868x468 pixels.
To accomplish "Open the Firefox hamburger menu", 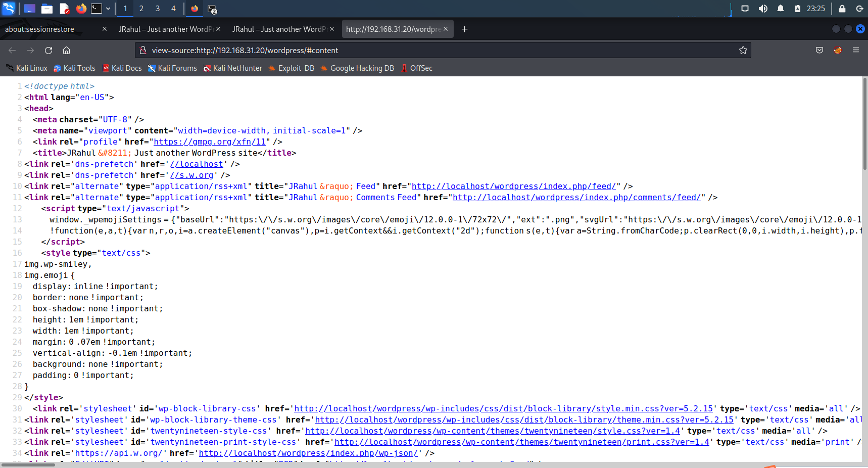I will pyautogui.click(x=856, y=50).
